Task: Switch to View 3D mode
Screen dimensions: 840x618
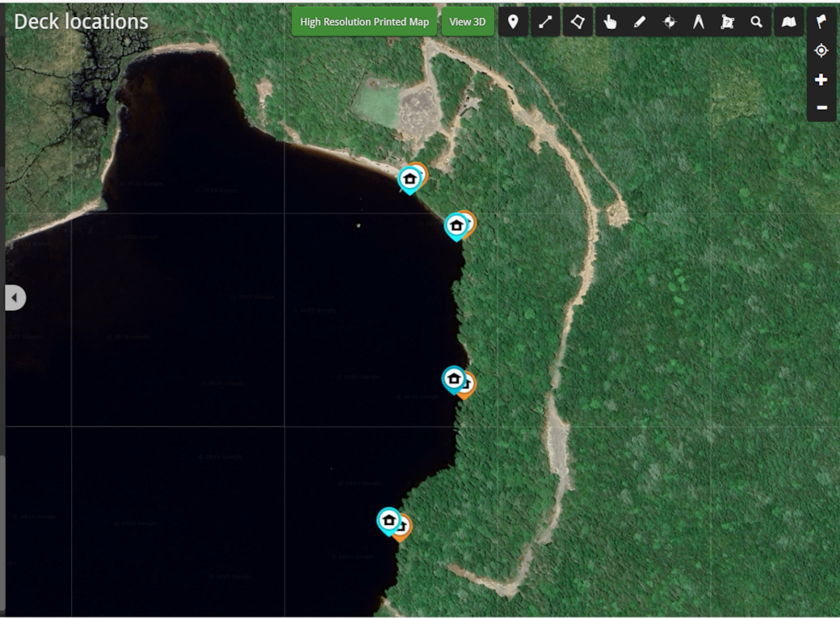Action: [468, 22]
